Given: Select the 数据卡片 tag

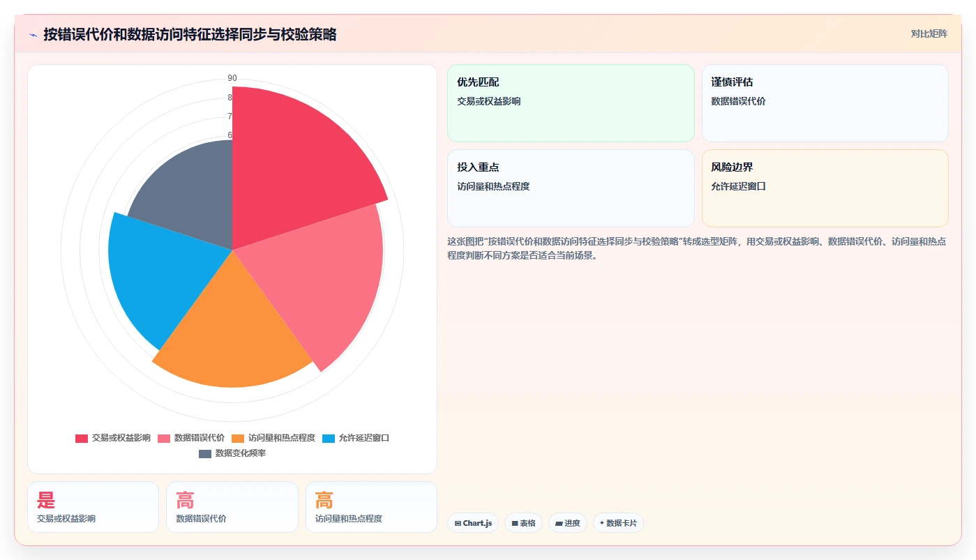Looking at the screenshot, I should (618, 523).
